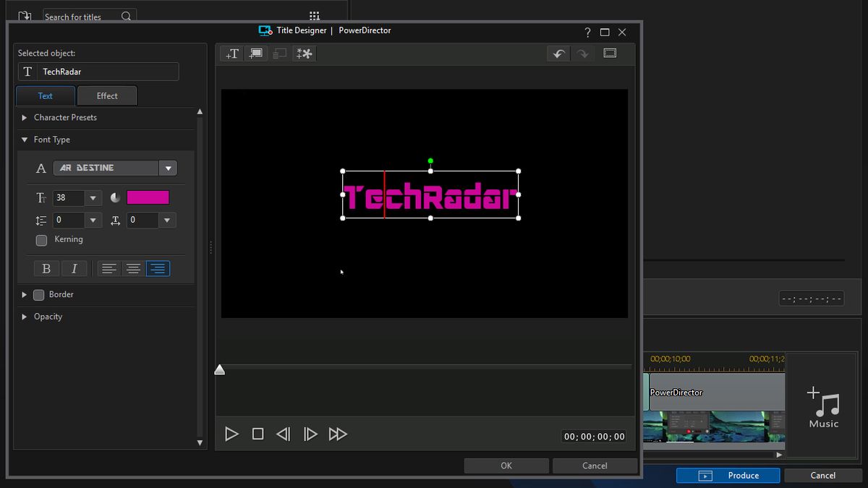868x488 pixels.
Task: Select the Text tab
Action: (x=45, y=95)
